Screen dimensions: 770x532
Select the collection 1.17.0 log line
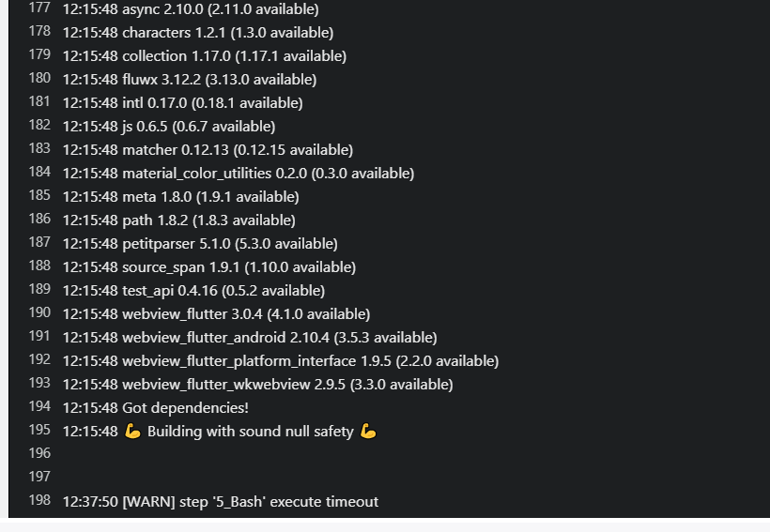pos(205,56)
